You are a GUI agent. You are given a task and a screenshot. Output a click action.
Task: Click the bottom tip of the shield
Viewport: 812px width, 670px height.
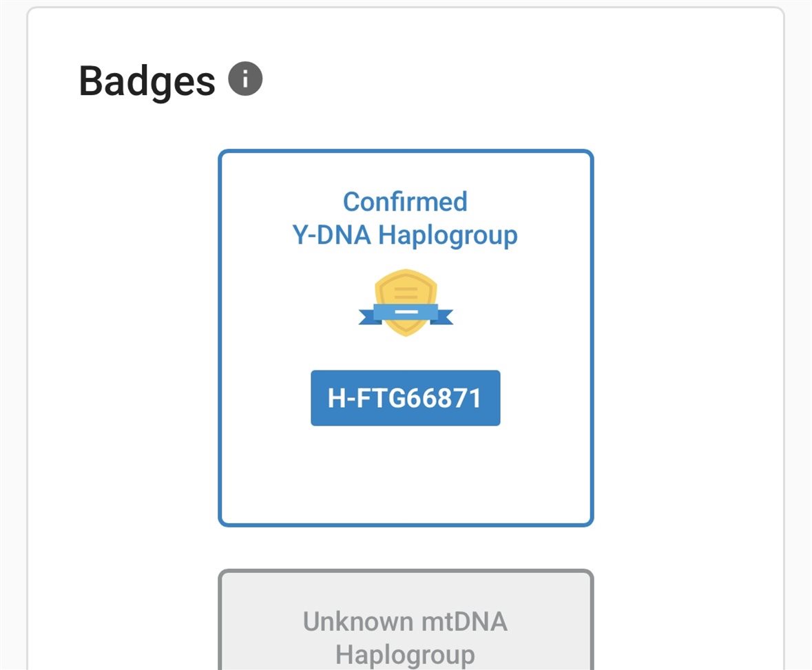point(406,331)
